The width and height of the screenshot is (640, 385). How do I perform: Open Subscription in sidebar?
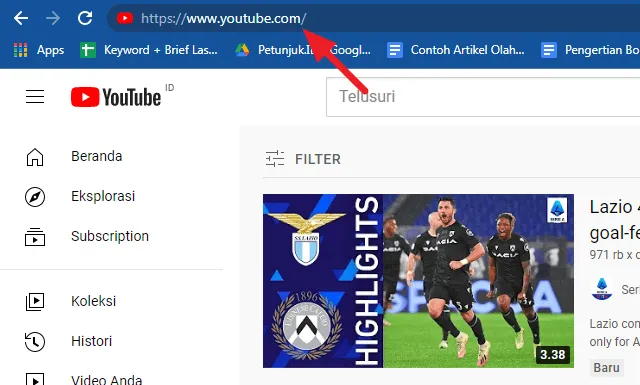coord(110,236)
